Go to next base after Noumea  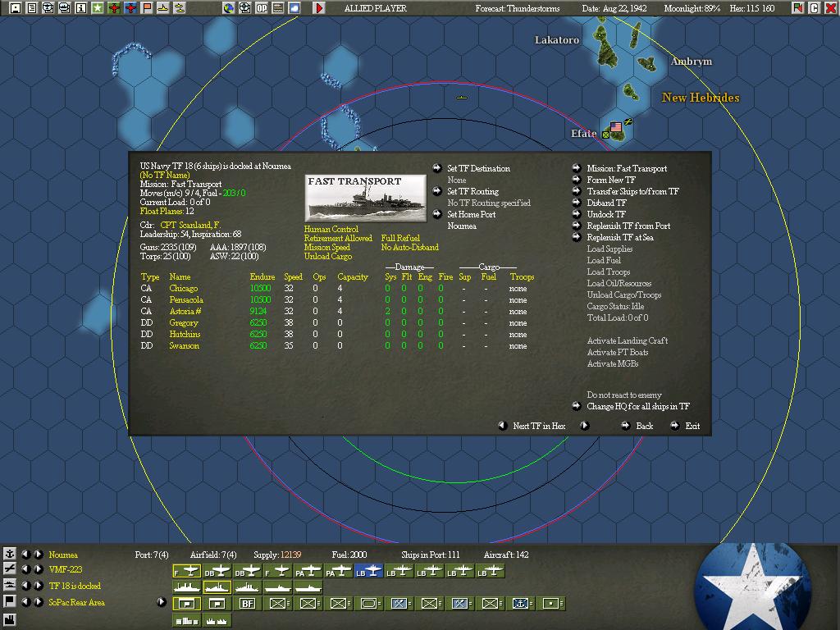click(x=39, y=554)
